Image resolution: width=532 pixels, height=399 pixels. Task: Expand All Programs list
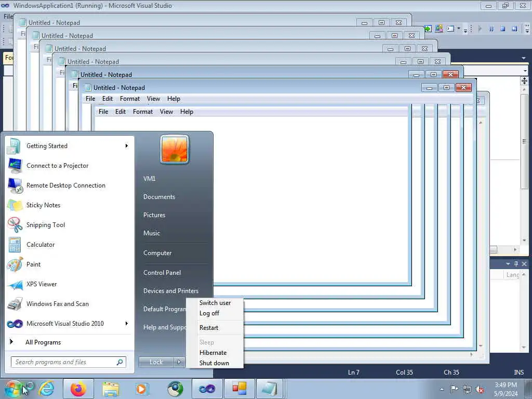point(70,342)
